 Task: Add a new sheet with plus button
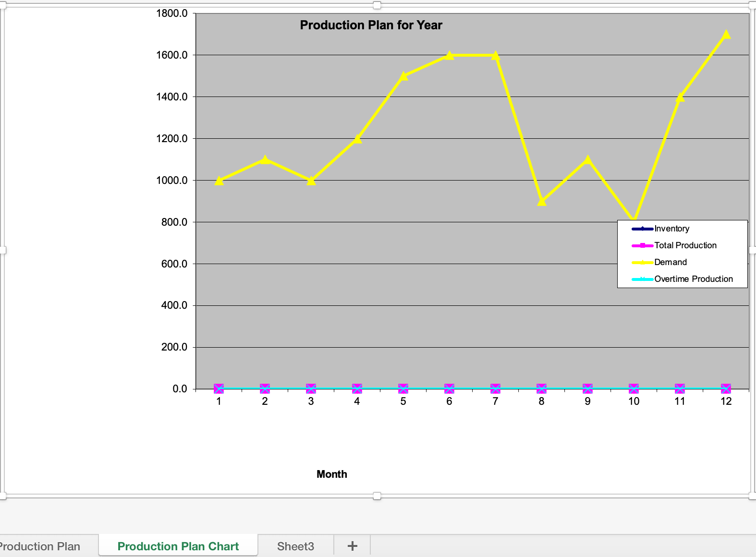coord(352,546)
